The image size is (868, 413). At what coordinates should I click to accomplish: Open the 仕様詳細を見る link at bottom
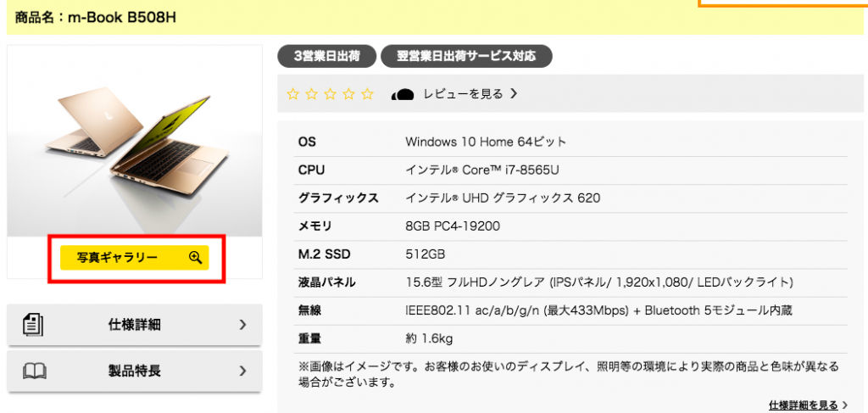tap(804, 405)
